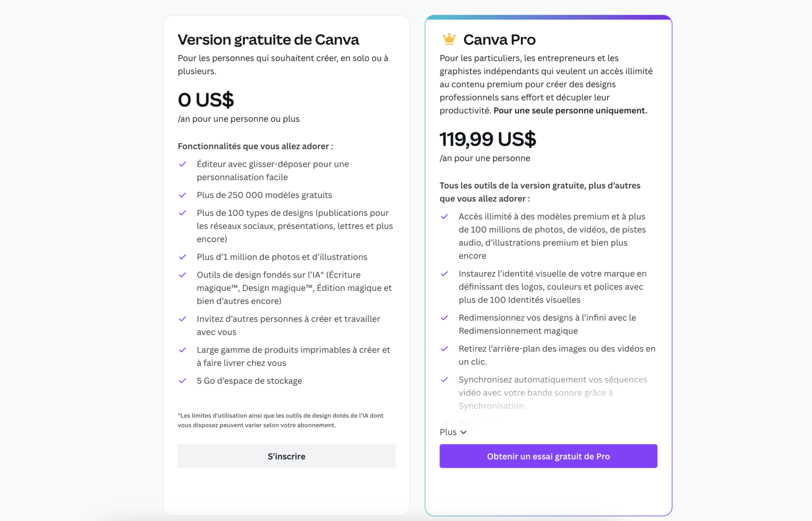Screen dimensions: 812x521
Task: Click the checkmark near 'Retirez l'arrière-plan des images'
Action: click(x=445, y=349)
